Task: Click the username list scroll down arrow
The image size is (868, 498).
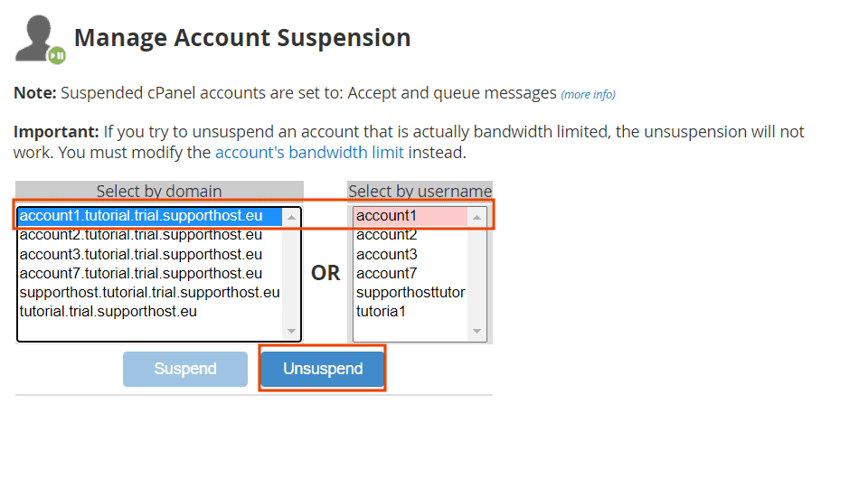Action: pos(478,332)
